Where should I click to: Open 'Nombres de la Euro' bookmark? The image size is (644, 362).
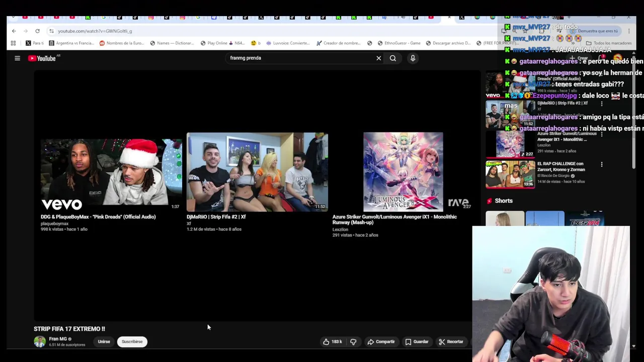point(122,43)
